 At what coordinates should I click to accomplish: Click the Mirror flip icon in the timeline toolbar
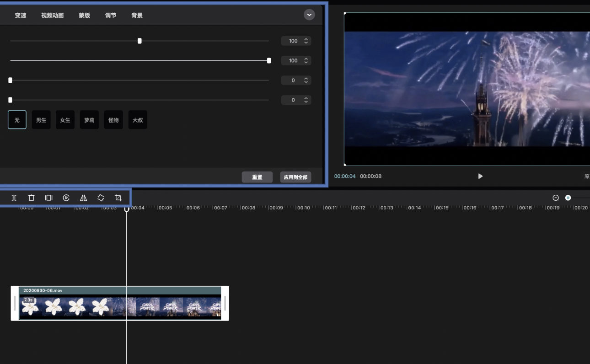(x=83, y=198)
